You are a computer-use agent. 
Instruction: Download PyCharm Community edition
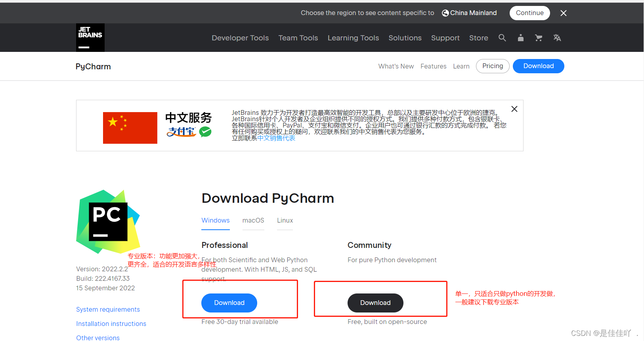(375, 303)
